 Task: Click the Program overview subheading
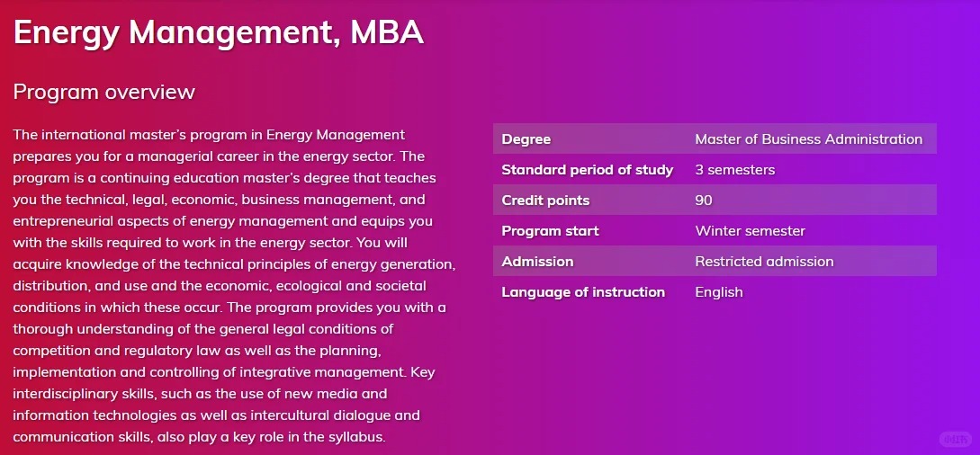pyautogui.click(x=103, y=92)
